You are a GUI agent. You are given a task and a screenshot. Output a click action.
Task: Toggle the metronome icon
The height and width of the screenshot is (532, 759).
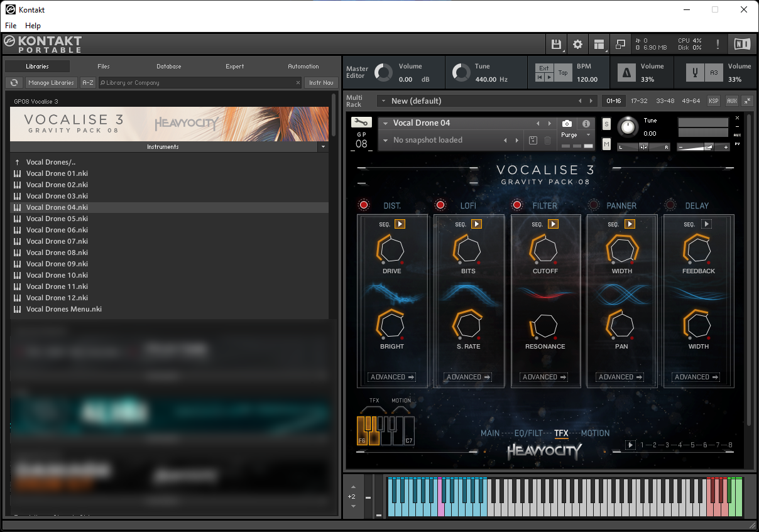pyautogui.click(x=626, y=73)
